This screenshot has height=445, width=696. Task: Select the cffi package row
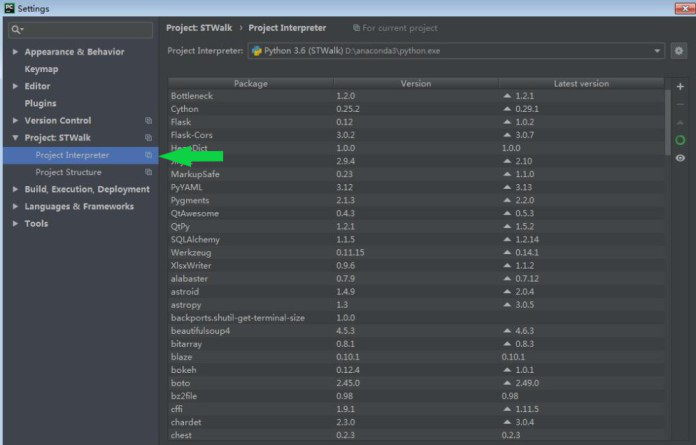pyautogui.click(x=416, y=409)
